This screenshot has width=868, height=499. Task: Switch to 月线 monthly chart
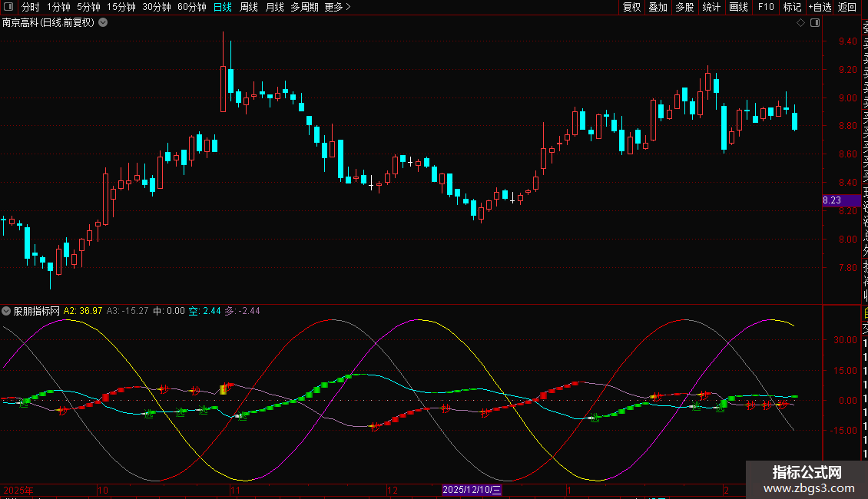(274, 7)
